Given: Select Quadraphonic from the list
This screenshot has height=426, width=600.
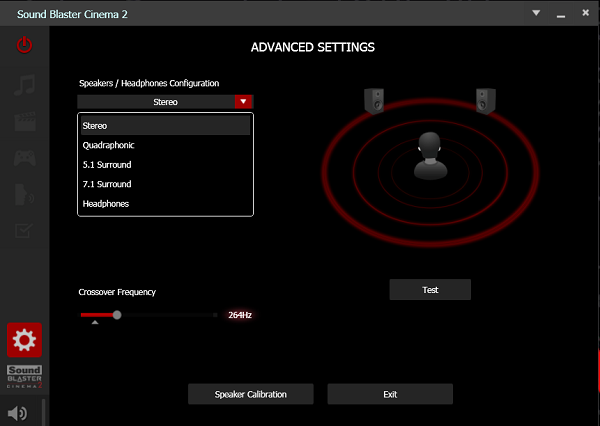Looking at the screenshot, I should click(x=165, y=145).
